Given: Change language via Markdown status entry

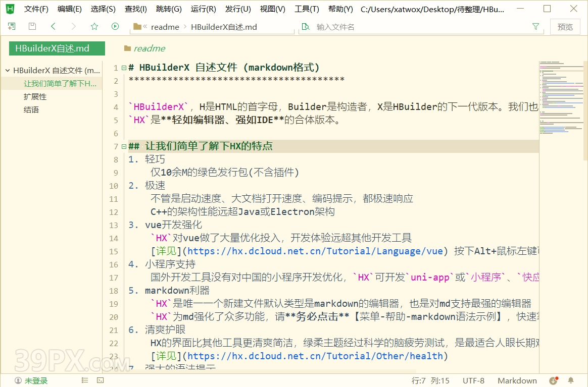Looking at the screenshot, I should (517, 380).
